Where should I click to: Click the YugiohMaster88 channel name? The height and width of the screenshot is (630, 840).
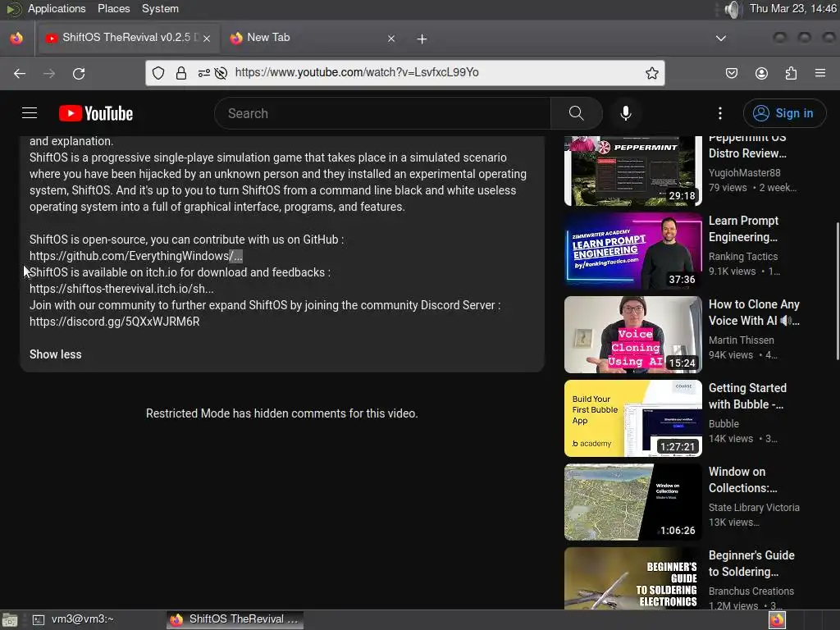point(745,173)
